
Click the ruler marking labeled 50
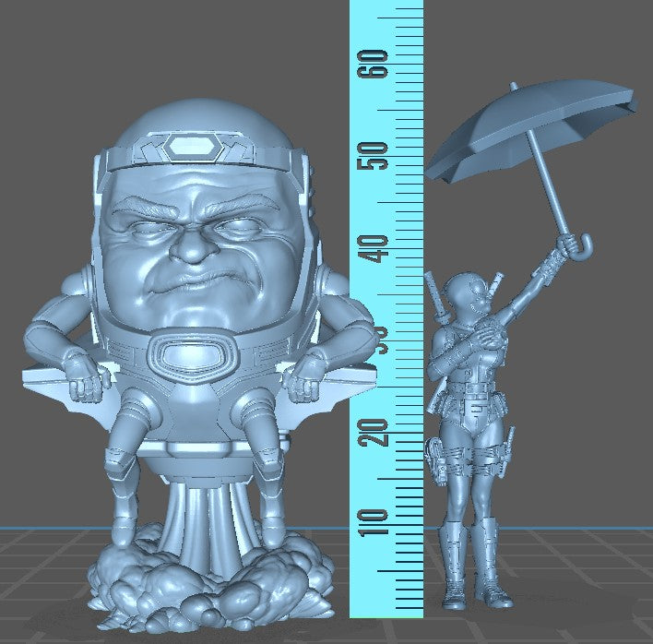[374, 156]
